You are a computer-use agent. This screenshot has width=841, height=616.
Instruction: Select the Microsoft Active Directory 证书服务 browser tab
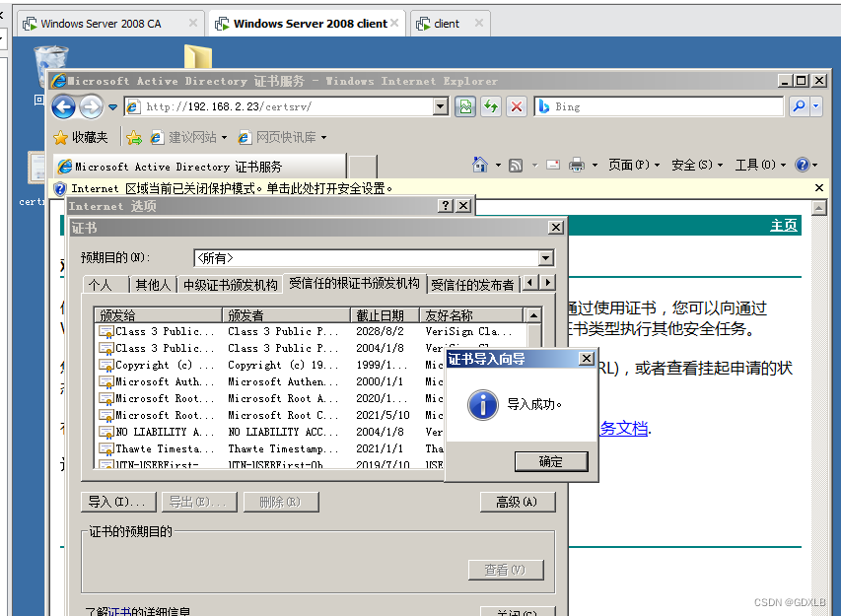tap(200, 167)
